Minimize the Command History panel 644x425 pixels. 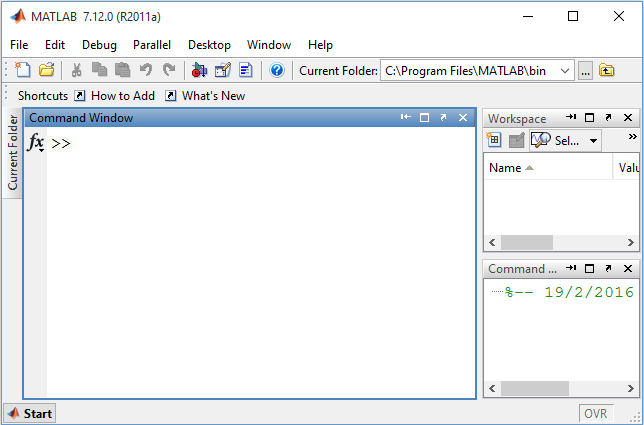click(571, 268)
